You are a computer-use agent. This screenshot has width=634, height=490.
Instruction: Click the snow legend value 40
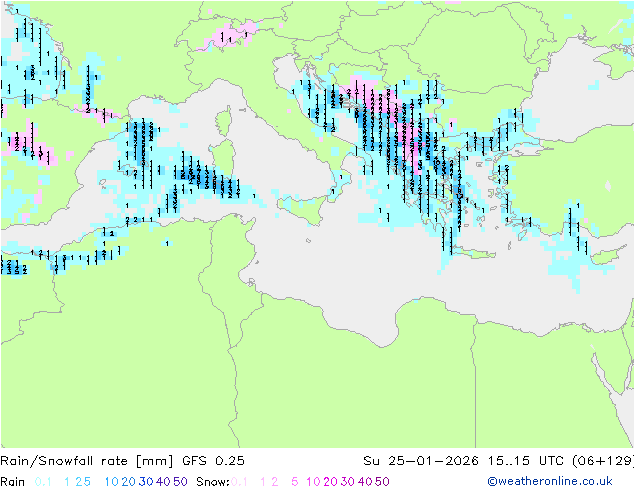pos(365,482)
